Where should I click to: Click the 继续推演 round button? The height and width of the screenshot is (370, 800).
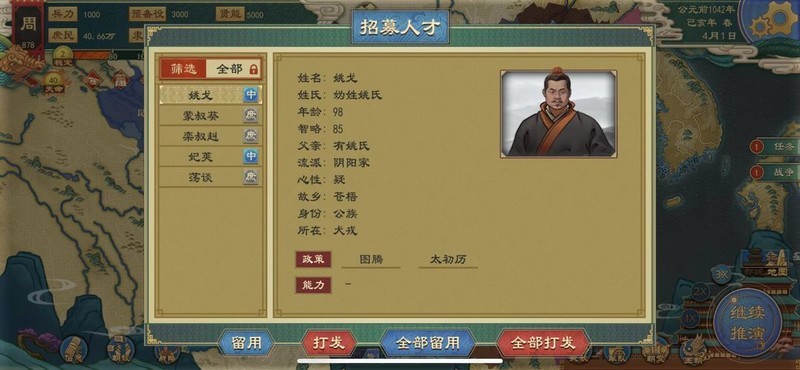pos(746,322)
